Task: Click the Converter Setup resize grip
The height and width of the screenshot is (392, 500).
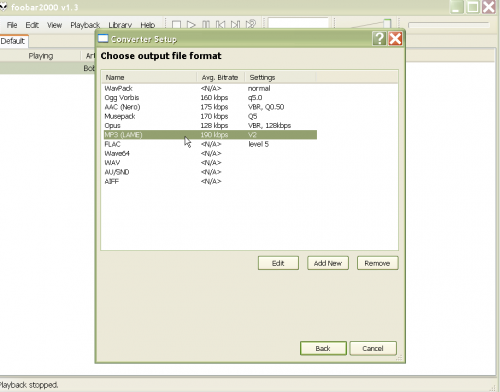Action: click(x=399, y=358)
